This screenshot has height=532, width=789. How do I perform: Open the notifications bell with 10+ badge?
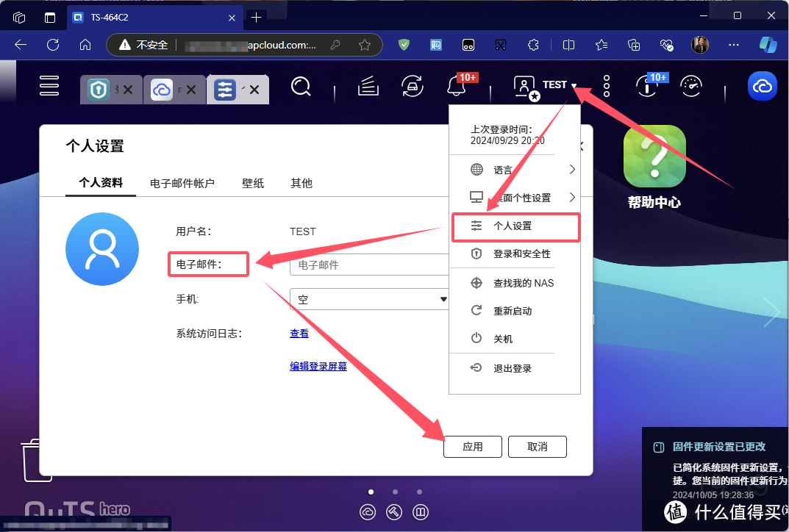(457, 86)
